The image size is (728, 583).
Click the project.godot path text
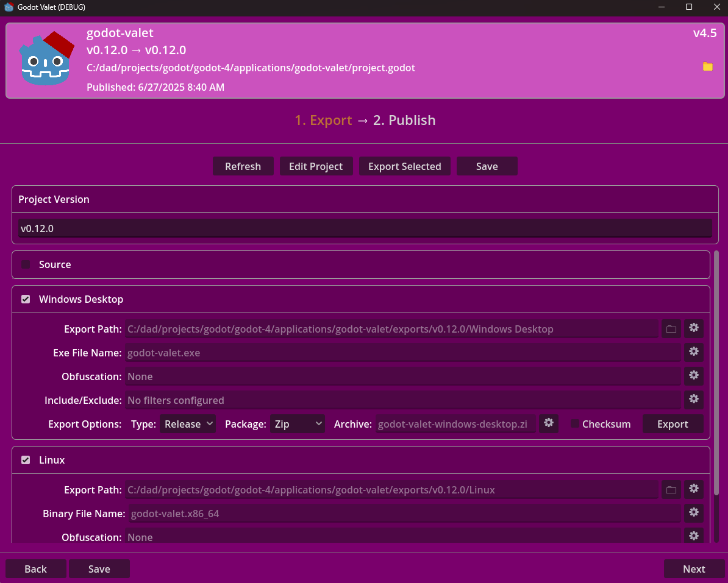click(251, 68)
